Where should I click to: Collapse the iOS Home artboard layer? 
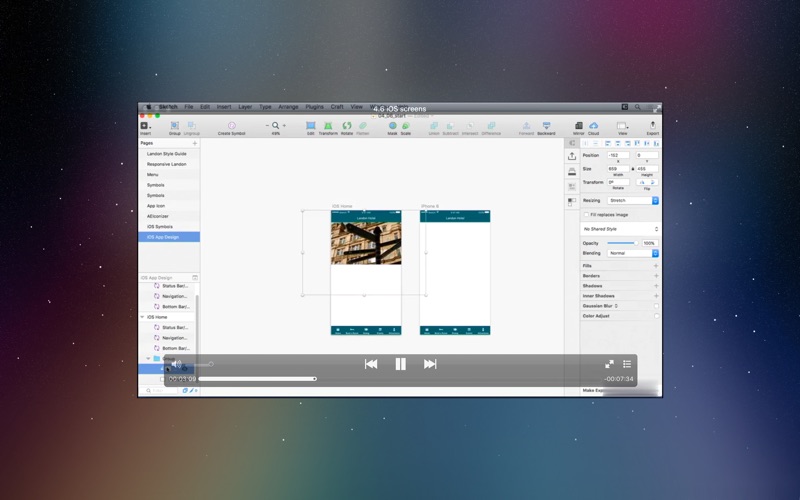(142, 317)
